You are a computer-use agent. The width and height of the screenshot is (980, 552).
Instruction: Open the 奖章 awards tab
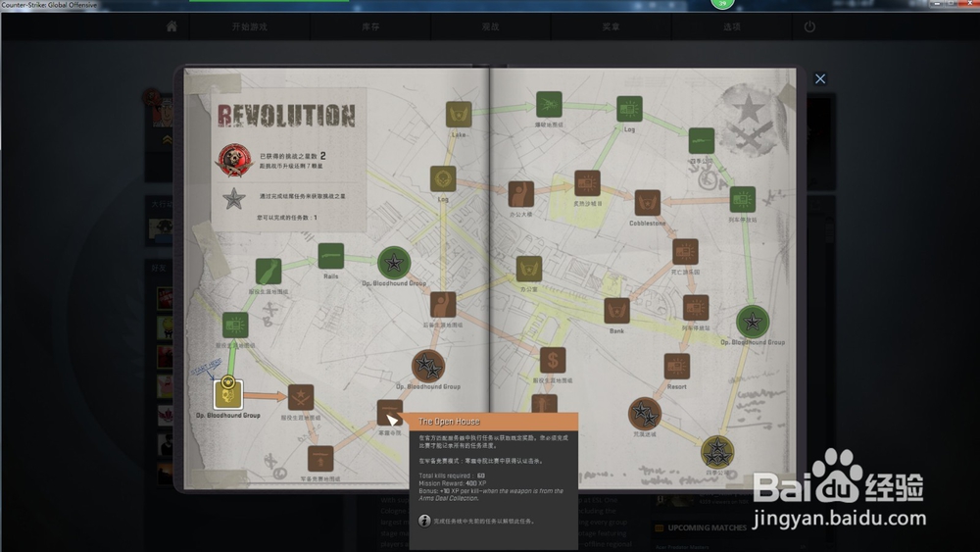(x=611, y=26)
